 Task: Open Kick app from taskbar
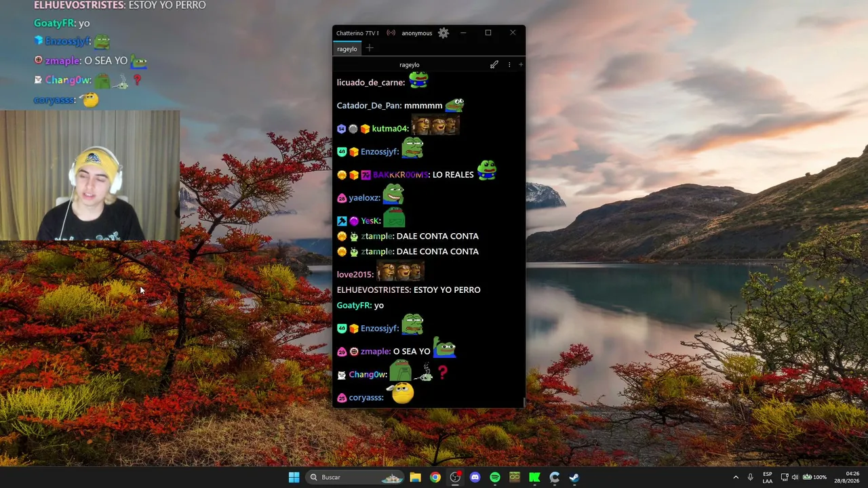pyautogui.click(x=534, y=477)
